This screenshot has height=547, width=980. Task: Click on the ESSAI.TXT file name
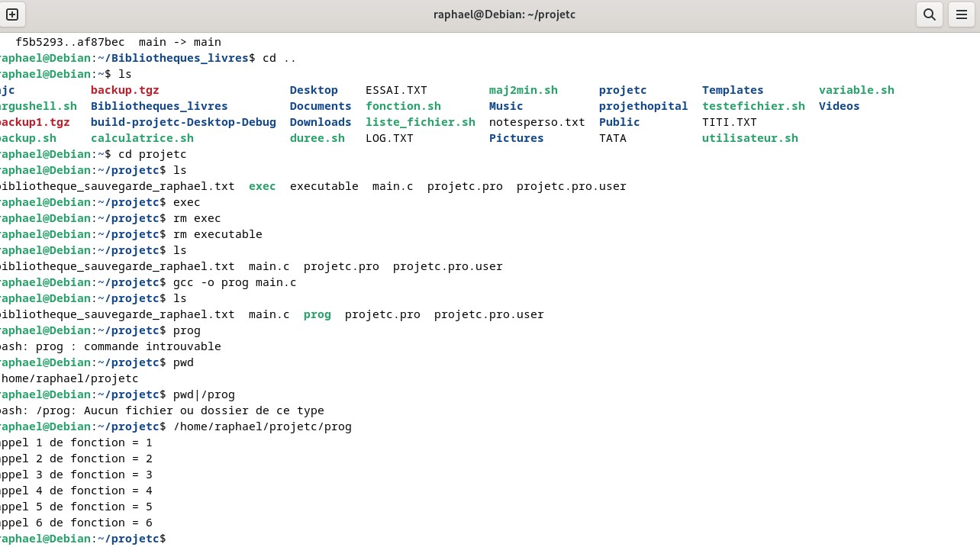point(396,90)
